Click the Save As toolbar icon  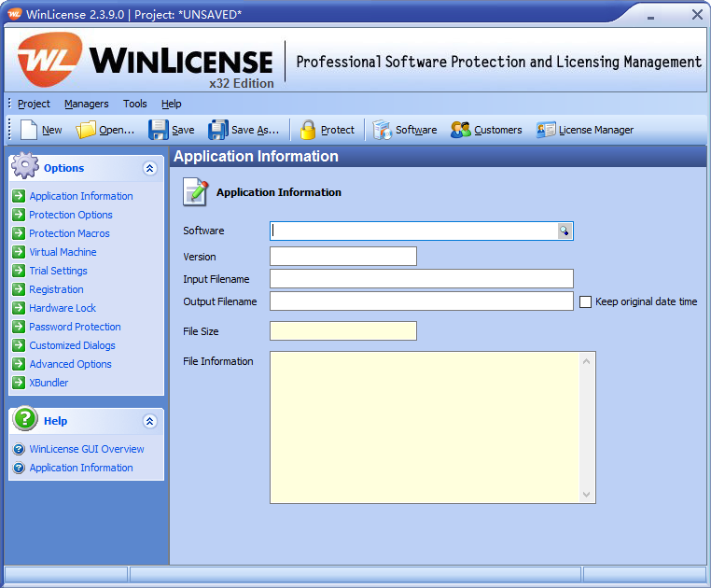tap(218, 130)
